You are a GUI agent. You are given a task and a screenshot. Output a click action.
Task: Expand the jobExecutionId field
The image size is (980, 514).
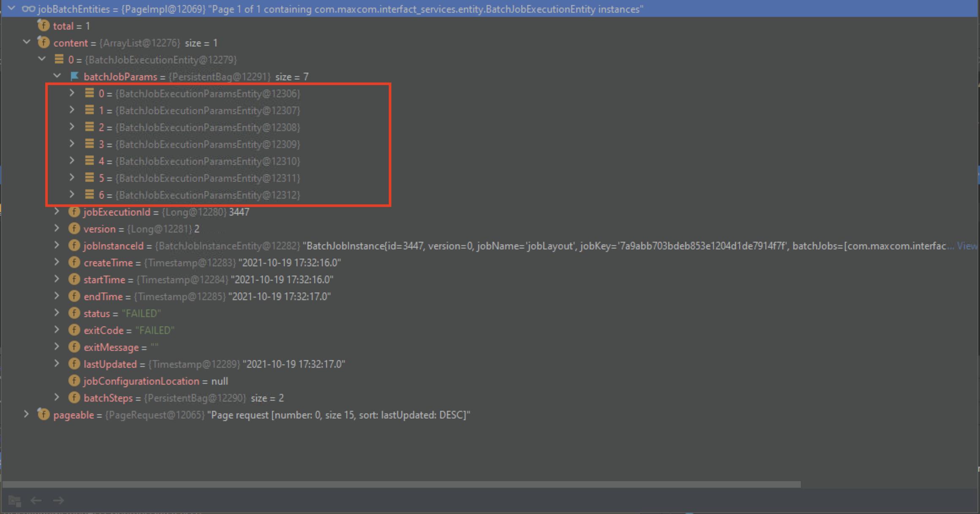57,211
